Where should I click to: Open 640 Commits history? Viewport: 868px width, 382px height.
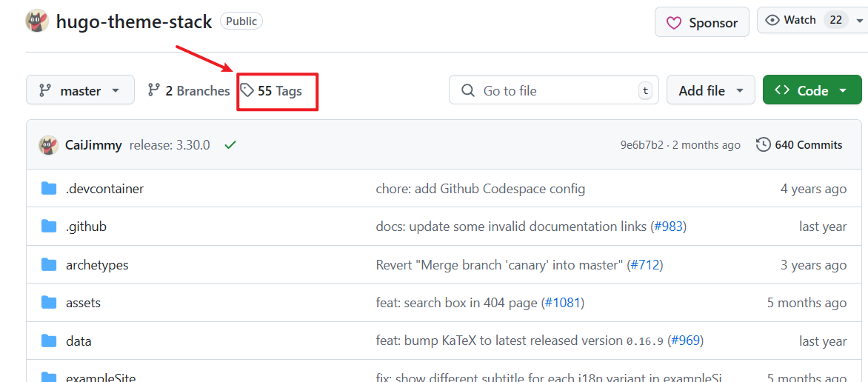800,145
